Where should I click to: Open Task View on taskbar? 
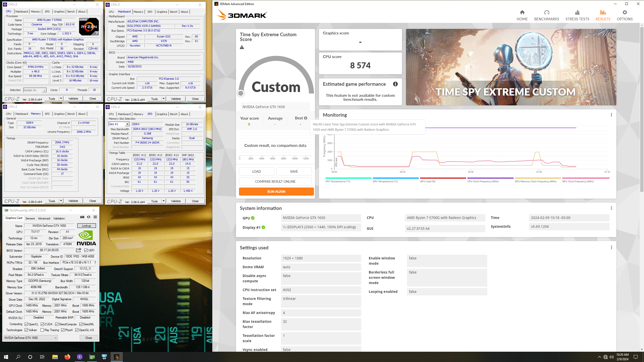pos(42,357)
